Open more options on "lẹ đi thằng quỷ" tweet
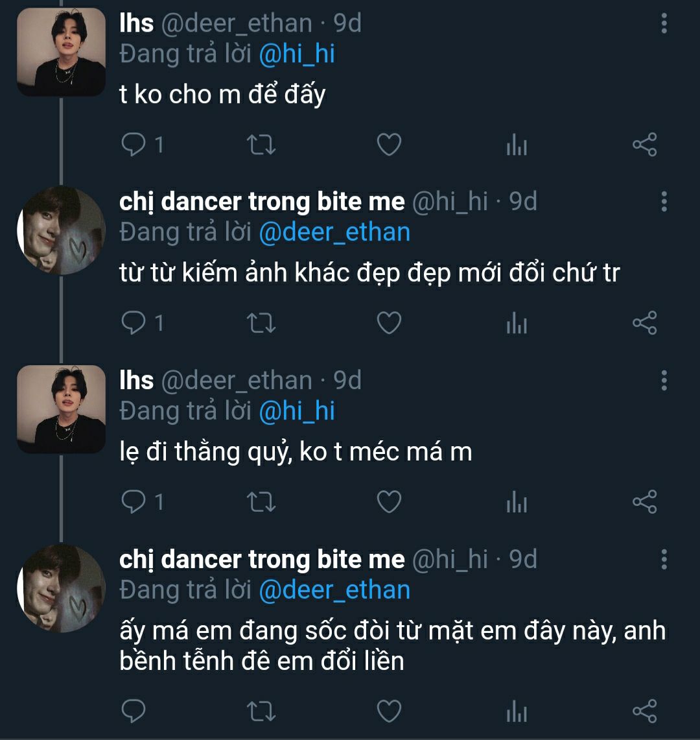 tap(664, 380)
